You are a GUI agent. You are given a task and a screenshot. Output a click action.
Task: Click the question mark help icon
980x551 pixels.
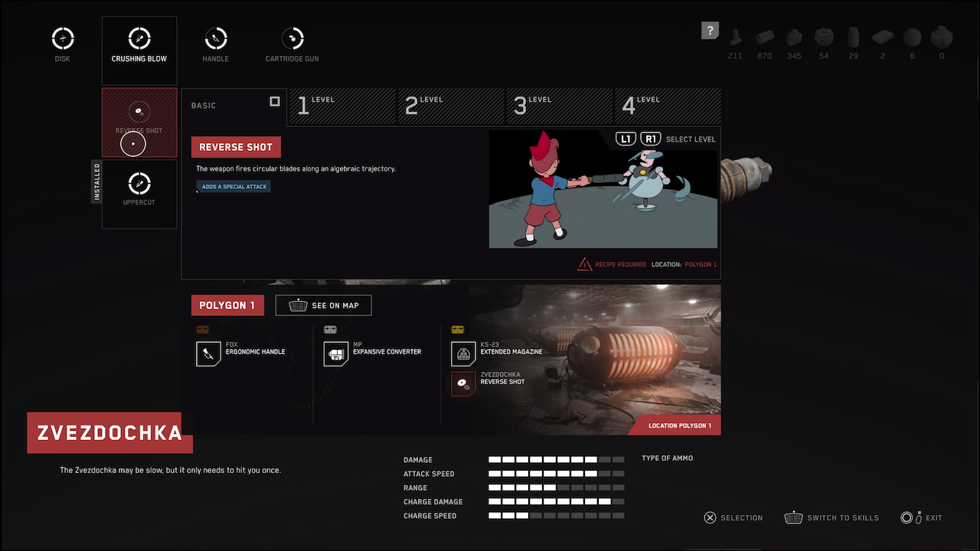tap(710, 31)
